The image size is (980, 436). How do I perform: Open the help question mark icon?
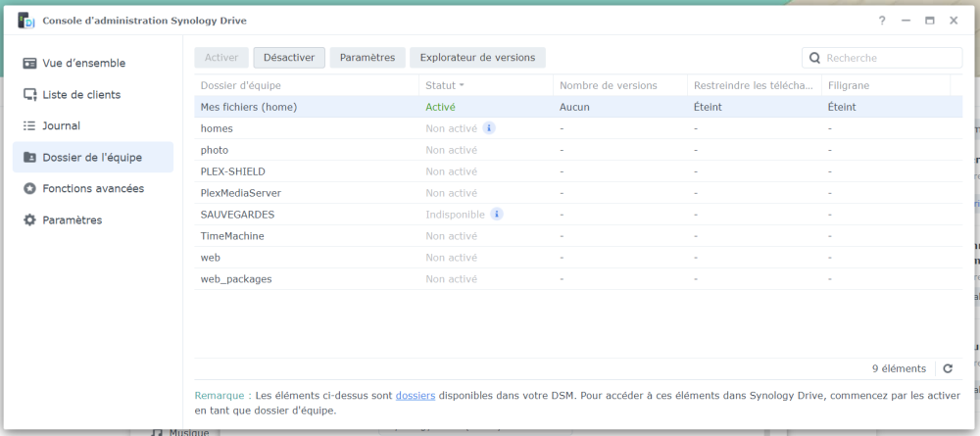(x=882, y=21)
